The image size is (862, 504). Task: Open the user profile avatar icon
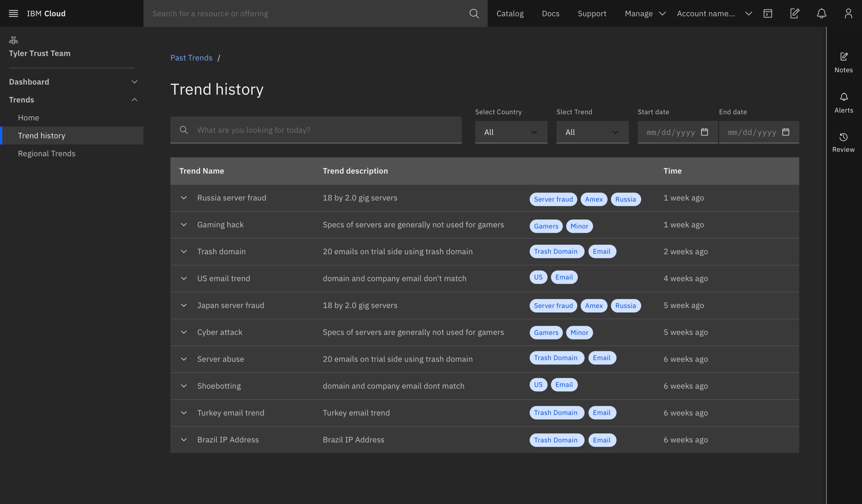pyautogui.click(x=848, y=13)
